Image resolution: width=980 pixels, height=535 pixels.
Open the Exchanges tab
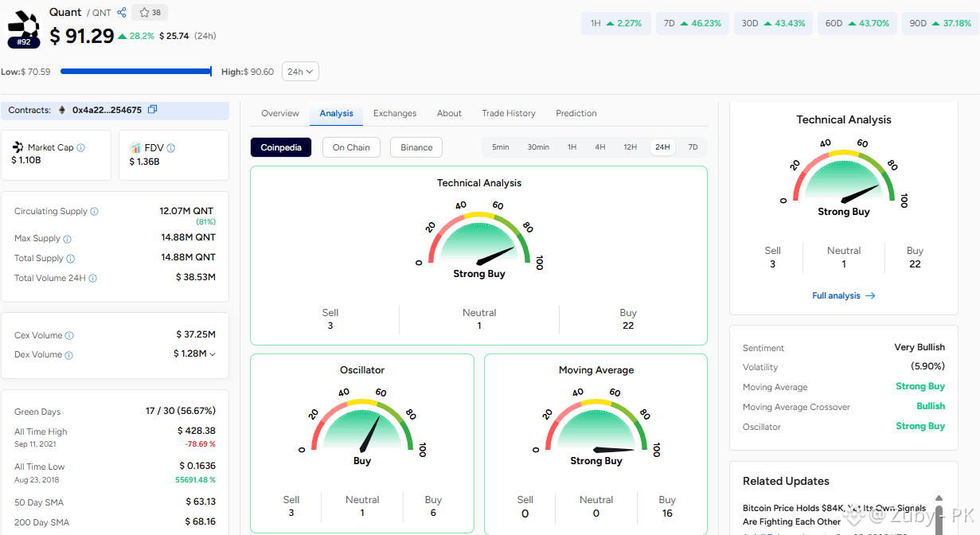395,113
